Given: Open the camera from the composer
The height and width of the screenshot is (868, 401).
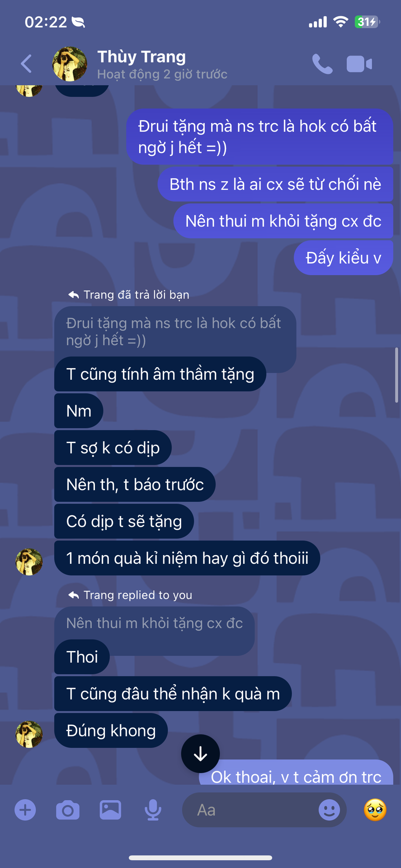Looking at the screenshot, I should pos(68,810).
